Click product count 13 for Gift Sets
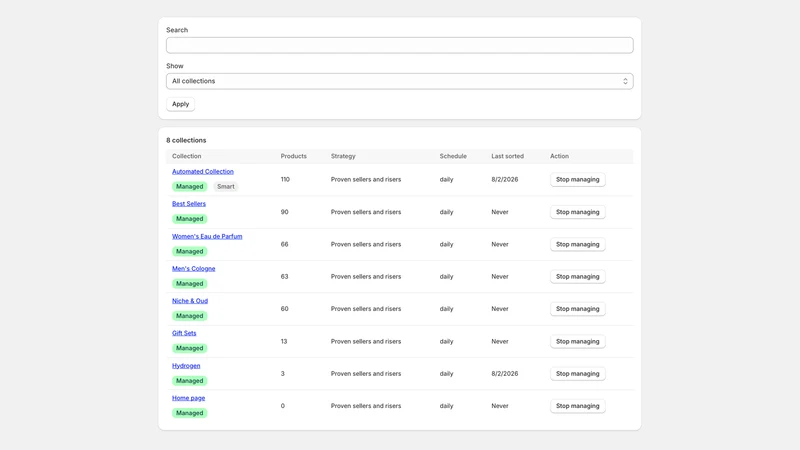Screen dimensions: 800x450 pyautogui.click(x=284, y=341)
